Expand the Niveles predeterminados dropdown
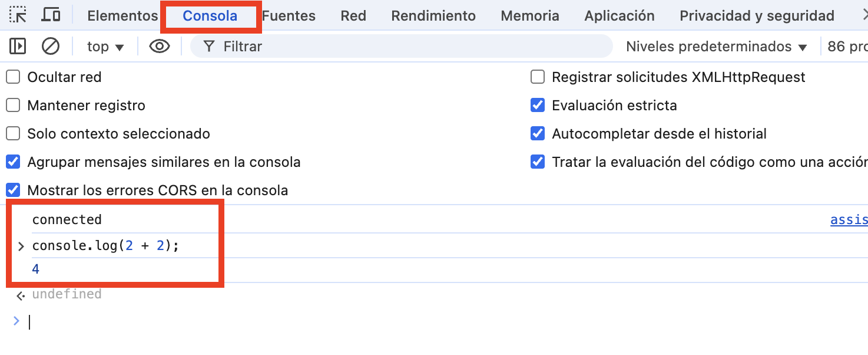868x355 pixels. click(x=716, y=47)
